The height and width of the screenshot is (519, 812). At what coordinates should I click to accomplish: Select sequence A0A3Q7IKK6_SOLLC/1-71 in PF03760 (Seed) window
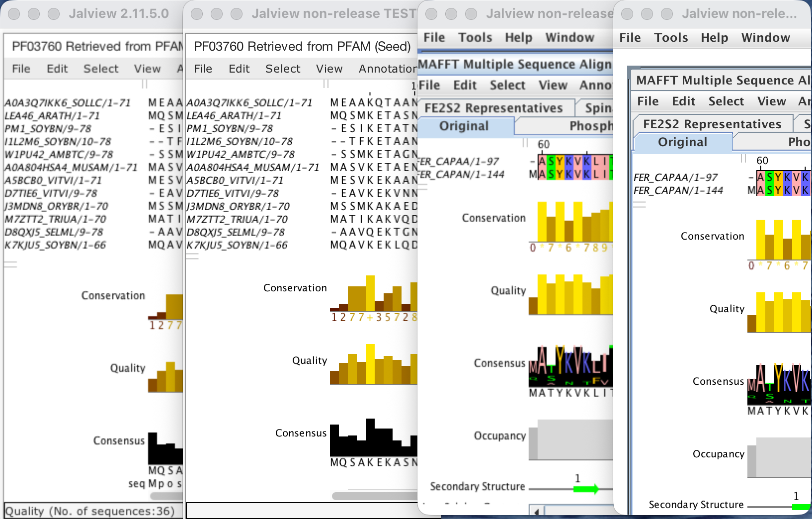tap(249, 103)
